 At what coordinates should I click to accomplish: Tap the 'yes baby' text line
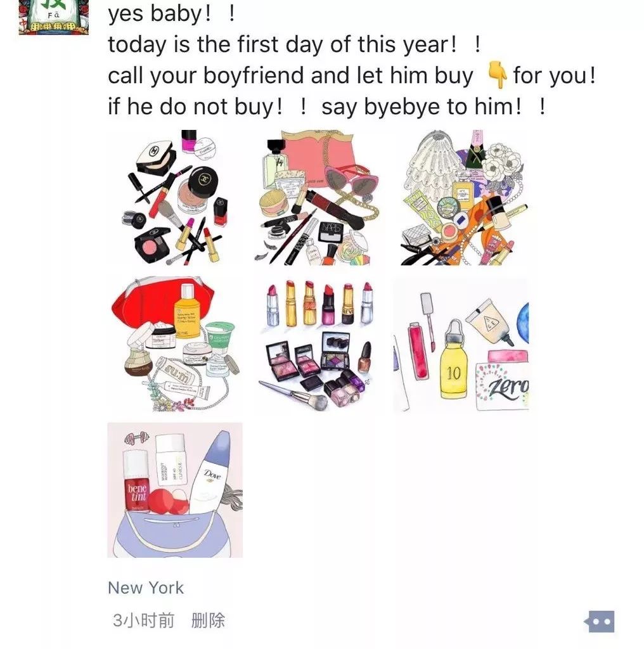(172, 13)
